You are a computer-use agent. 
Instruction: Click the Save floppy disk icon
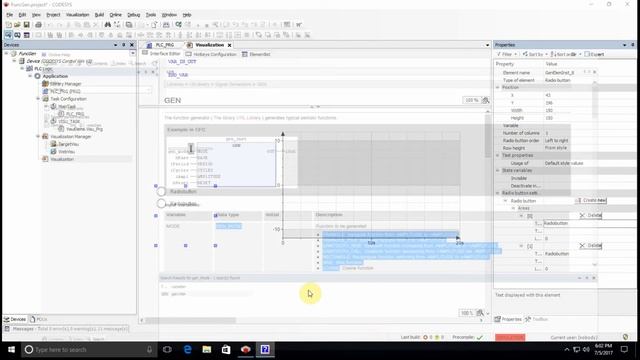tap(26, 25)
